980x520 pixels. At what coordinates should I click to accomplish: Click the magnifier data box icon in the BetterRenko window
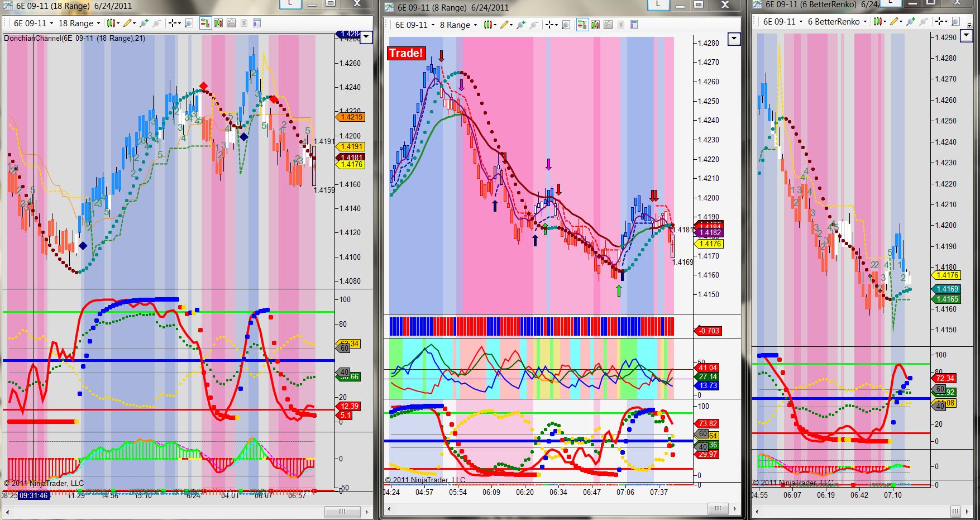956,22
